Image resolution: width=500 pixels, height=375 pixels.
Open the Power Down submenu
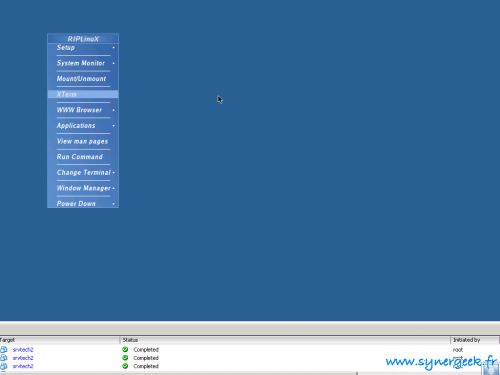point(83,204)
